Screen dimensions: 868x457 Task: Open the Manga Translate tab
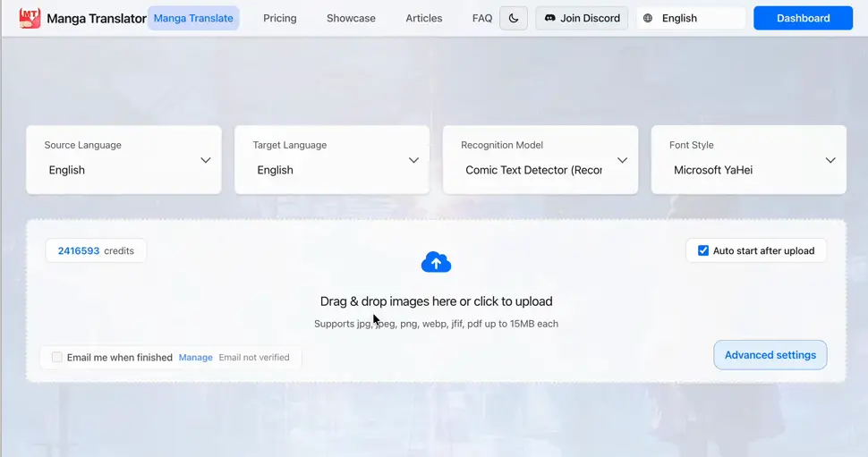pyautogui.click(x=193, y=18)
